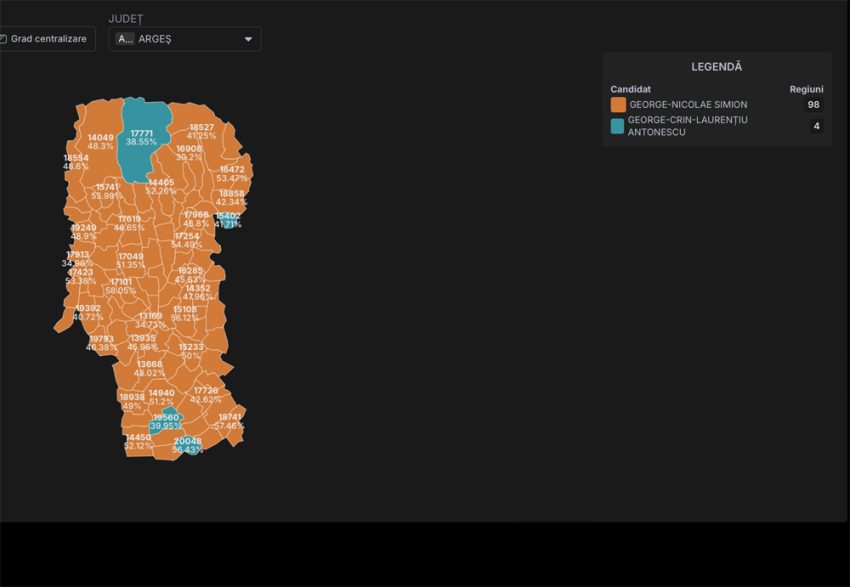
Task: Click the teal region 15402 on the eastern edge
Action: (228, 219)
